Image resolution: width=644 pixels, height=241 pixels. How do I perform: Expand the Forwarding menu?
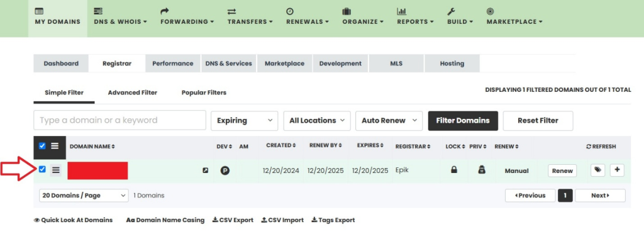click(x=187, y=17)
